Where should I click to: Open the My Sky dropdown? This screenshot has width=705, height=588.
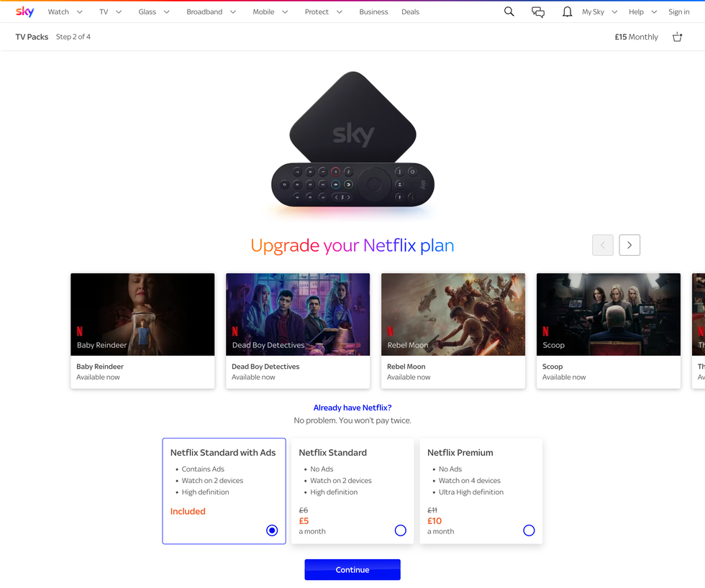(599, 12)
